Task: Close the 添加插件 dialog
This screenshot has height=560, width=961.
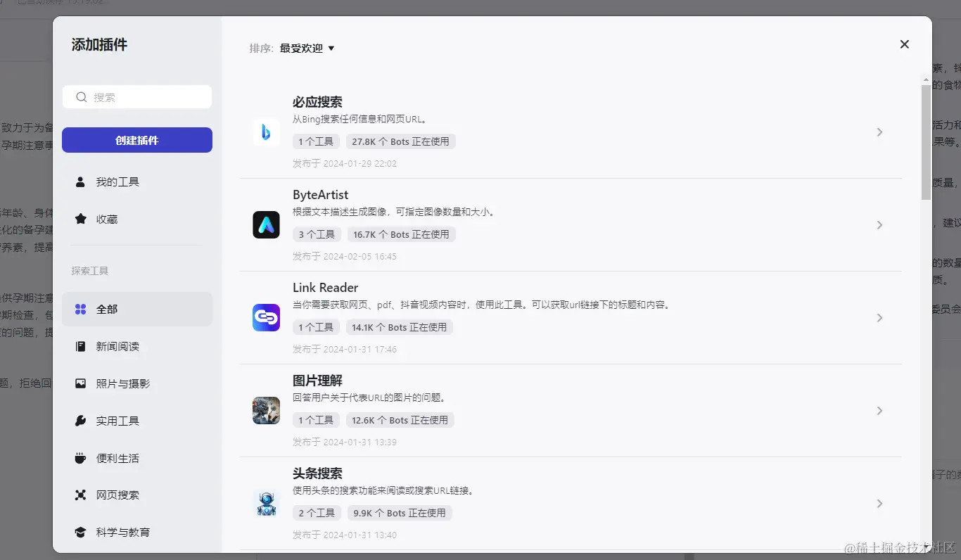Action: pos(905,44)
